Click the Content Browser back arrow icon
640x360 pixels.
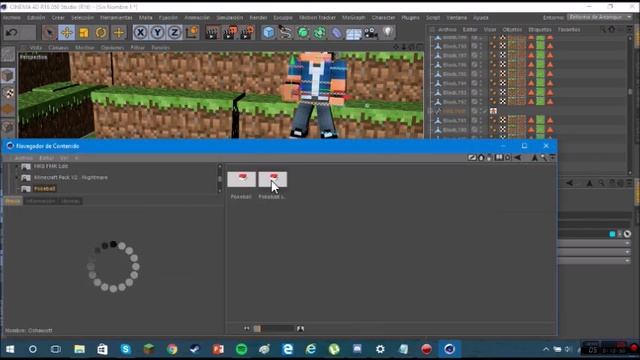518,158
